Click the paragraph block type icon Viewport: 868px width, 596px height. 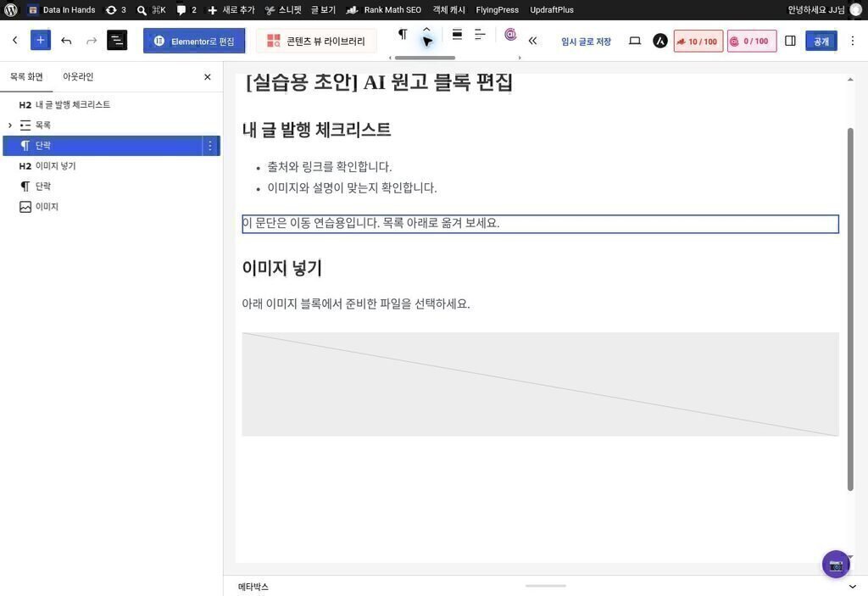pyautogui.click(x=403, y=35)
